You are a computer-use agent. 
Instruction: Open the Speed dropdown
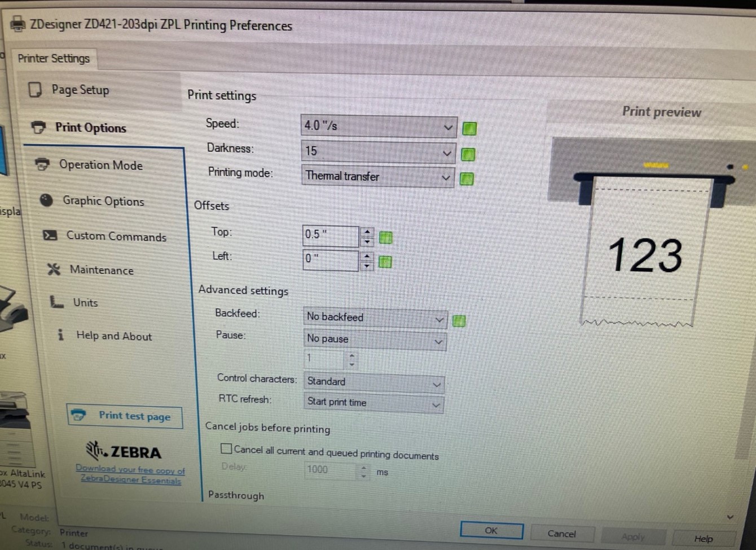379,126
